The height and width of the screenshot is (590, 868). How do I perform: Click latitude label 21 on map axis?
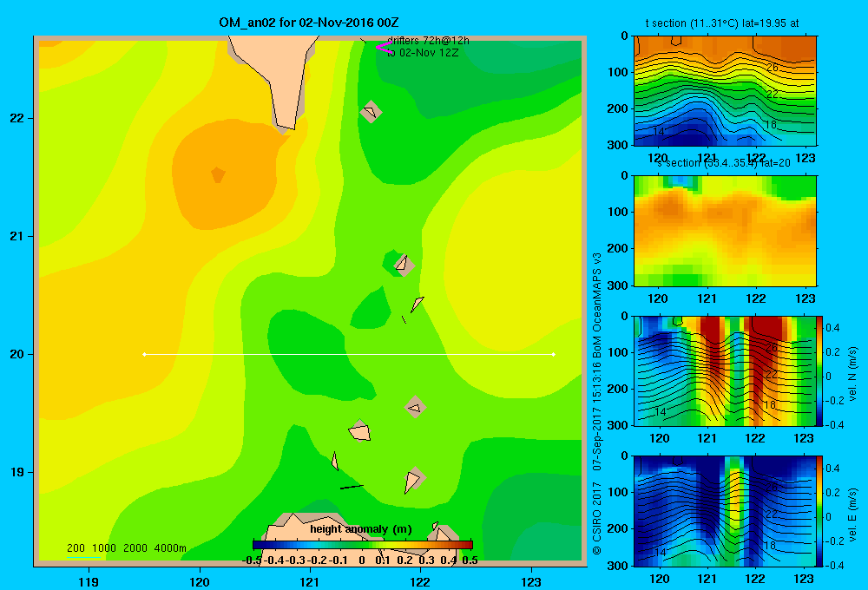pyautogui.click(x=17, y=236)
